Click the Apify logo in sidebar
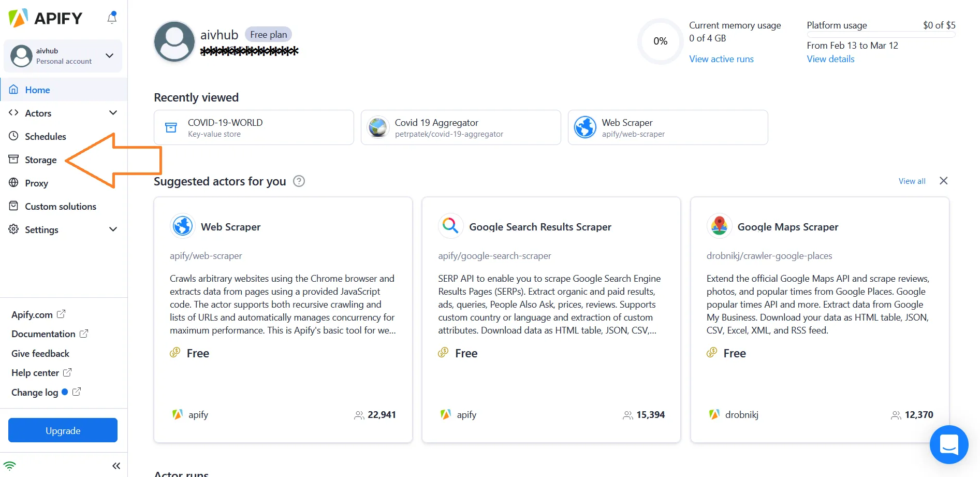Screen dimensions: 980x477 click(46, 18)
